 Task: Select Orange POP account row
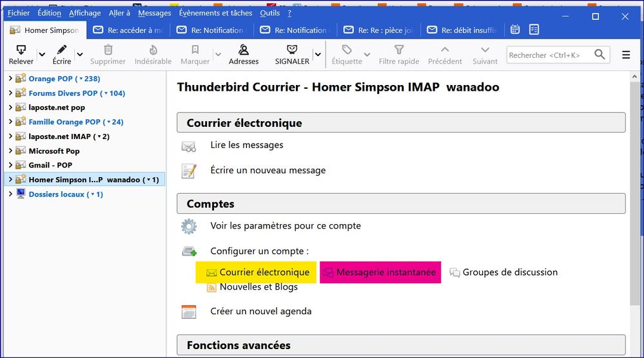(x=84, y=79)
